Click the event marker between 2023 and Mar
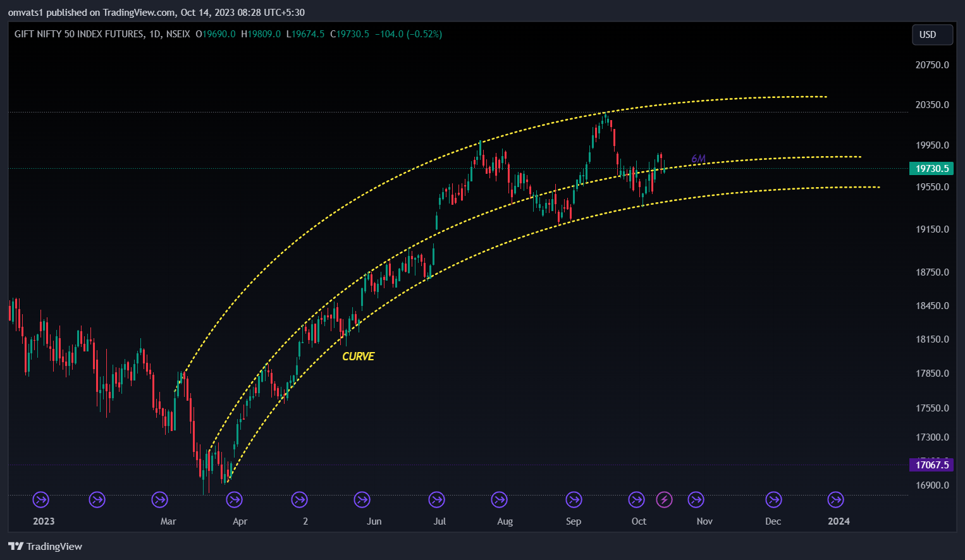 coord(97,500)
